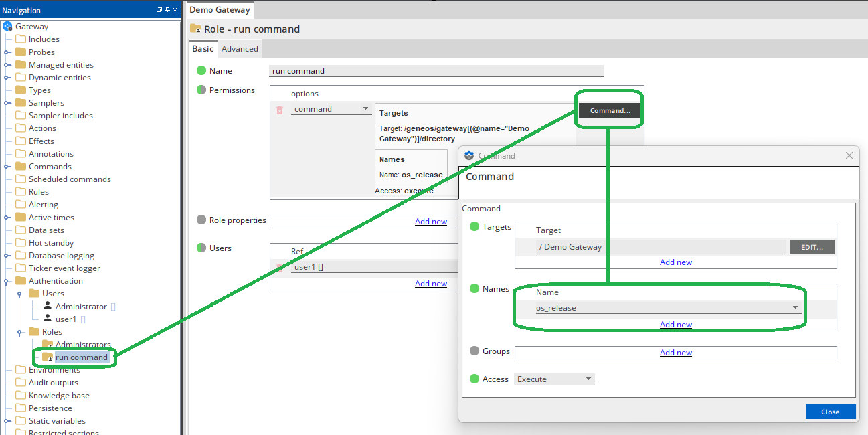Toggle the green Targets indicator in Command dialog
Image resolution: width=868 pixels, height=435 pixels.
[x=474, y=227]
